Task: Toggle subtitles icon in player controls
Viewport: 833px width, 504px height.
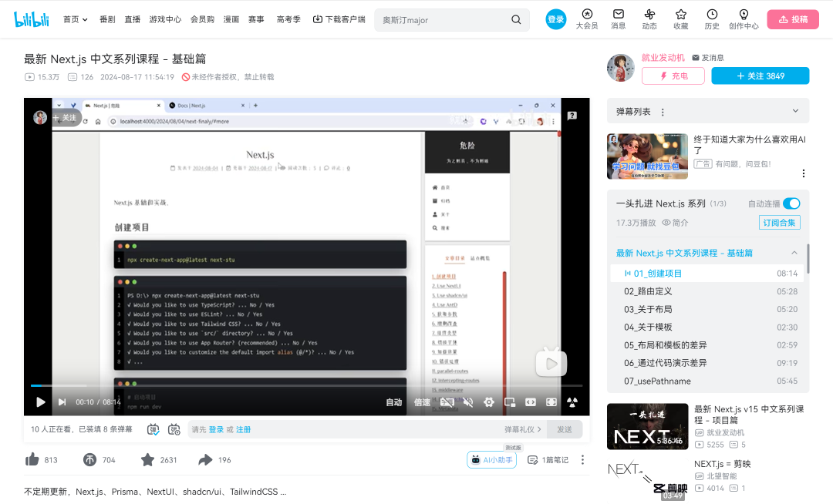Action: [447, 402]
